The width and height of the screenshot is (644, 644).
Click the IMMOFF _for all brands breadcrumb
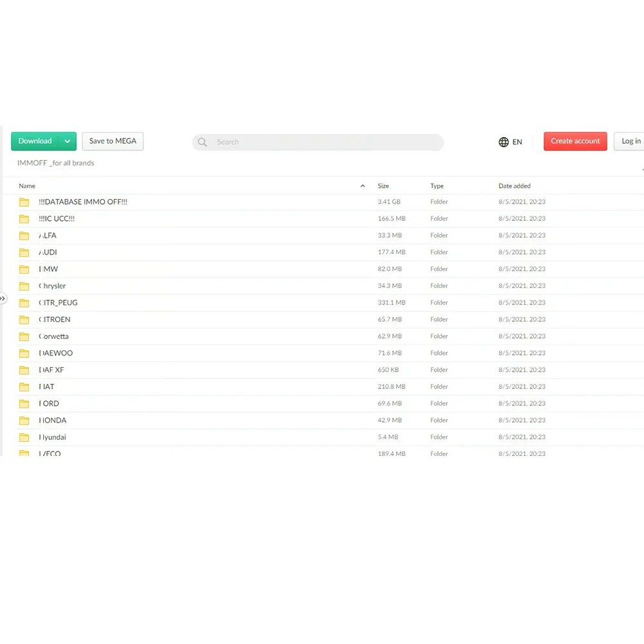[x=55, y=163]
